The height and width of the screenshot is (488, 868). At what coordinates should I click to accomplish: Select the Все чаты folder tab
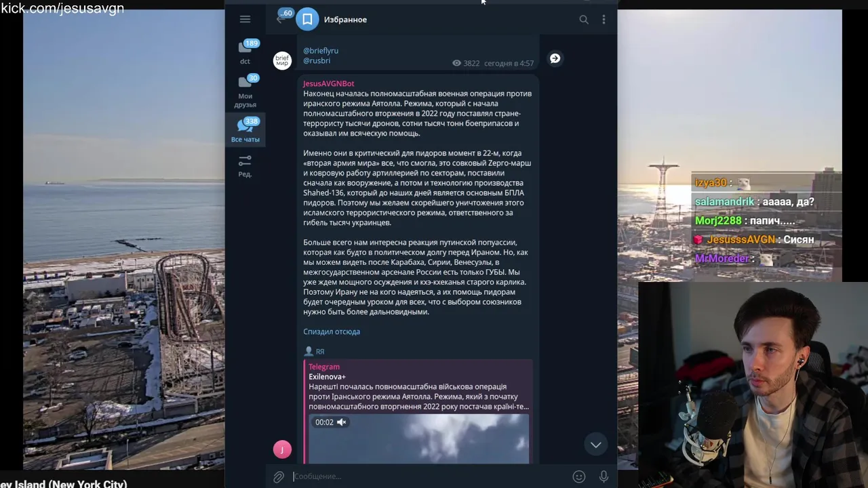click(245, 129)
